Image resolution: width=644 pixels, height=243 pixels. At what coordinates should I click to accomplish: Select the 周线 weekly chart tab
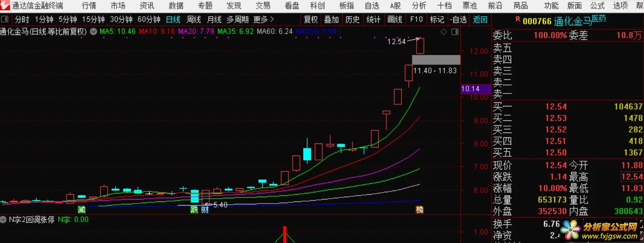coord(194,19)
